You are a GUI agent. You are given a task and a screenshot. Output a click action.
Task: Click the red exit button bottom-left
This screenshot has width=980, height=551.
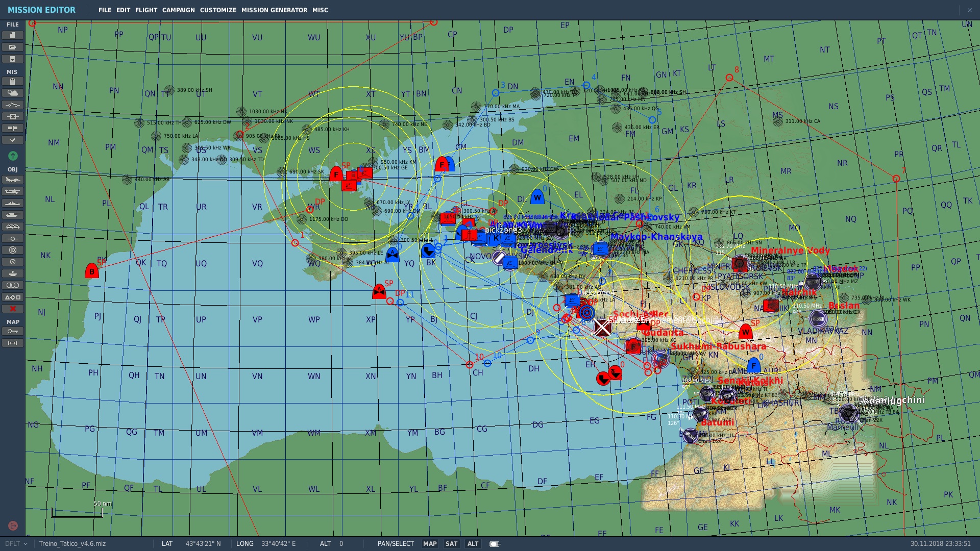(13, 525)
